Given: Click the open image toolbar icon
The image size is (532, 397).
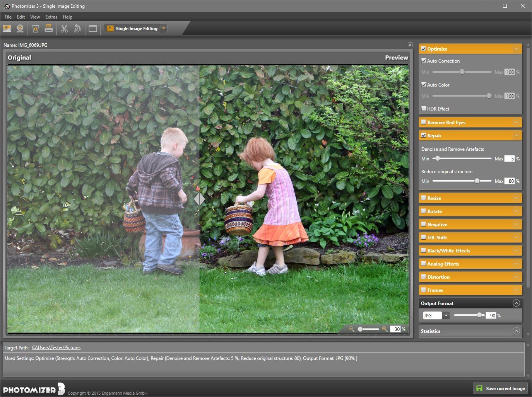Looking at the screenshot, I should 7,29.
